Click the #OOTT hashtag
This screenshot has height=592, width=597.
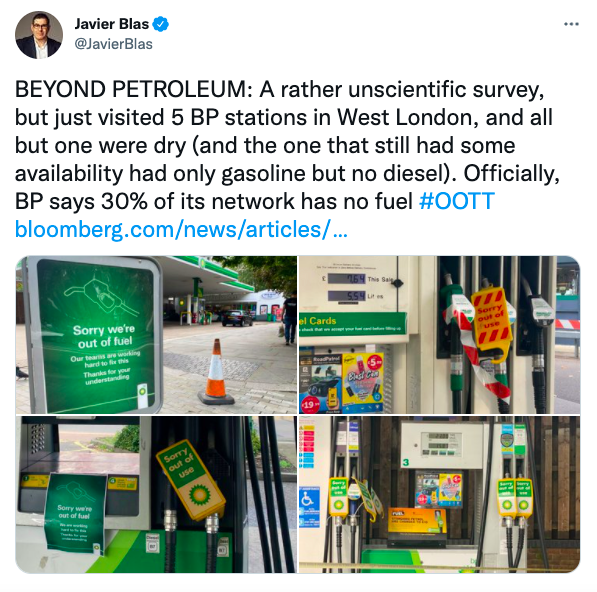pos(457,201)
